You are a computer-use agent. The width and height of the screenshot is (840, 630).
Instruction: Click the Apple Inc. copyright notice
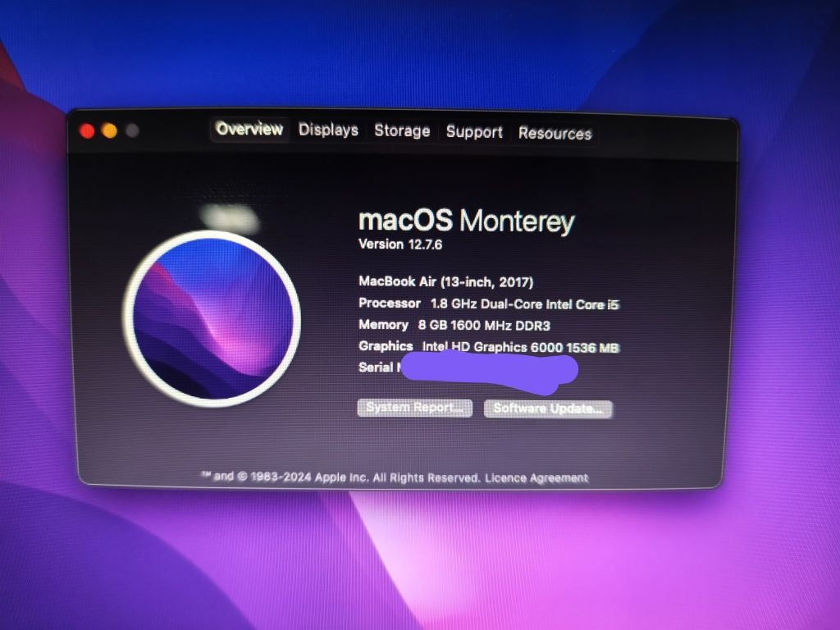click(340, 477)
